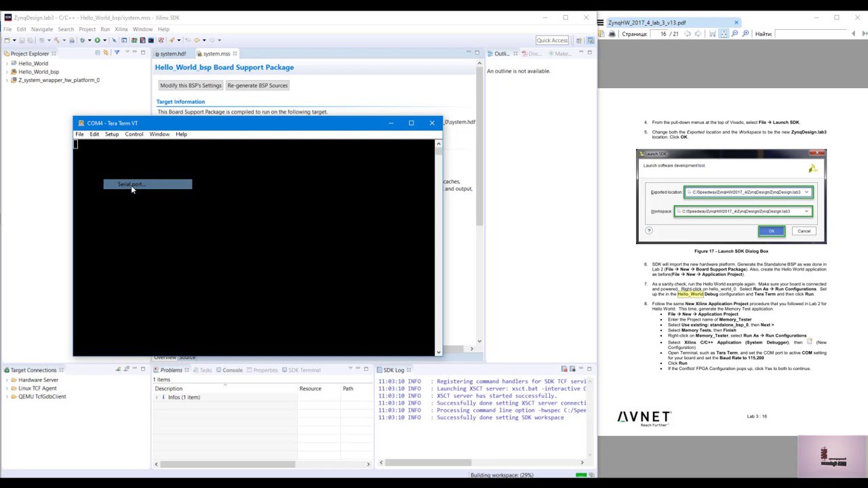Switch to the SDK Terminal tab

[300, 370]
